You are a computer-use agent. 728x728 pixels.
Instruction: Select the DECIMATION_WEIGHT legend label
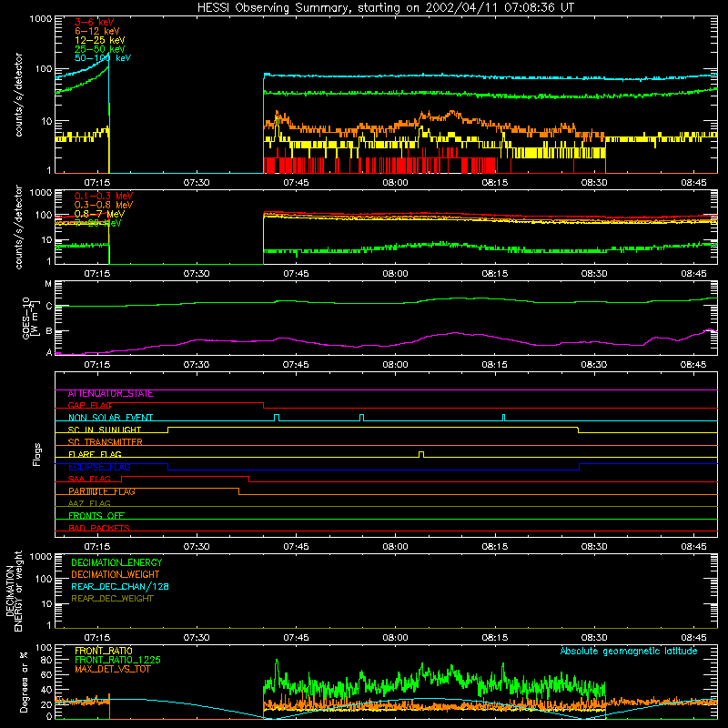[x=116, y=575]
